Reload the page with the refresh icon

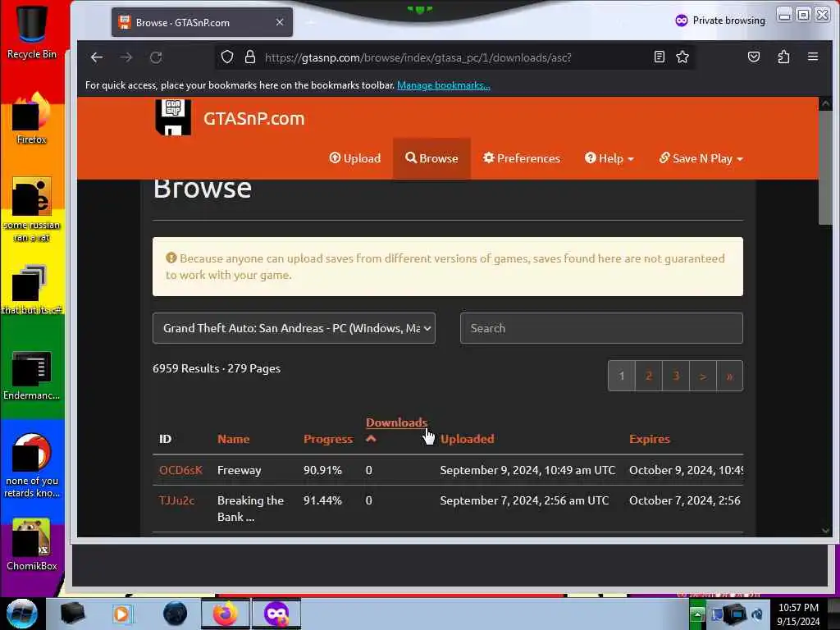click(156, 57)
